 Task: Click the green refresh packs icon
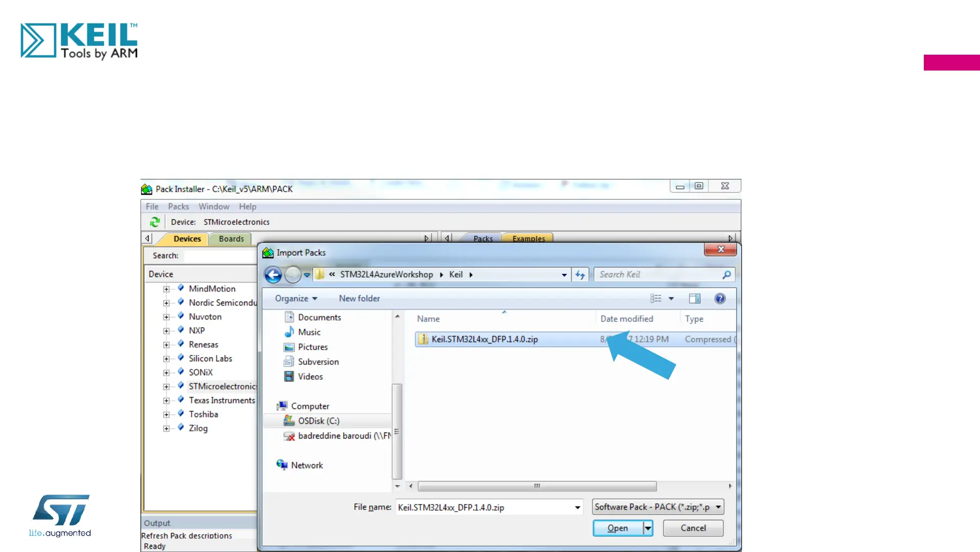coord(155,222)
